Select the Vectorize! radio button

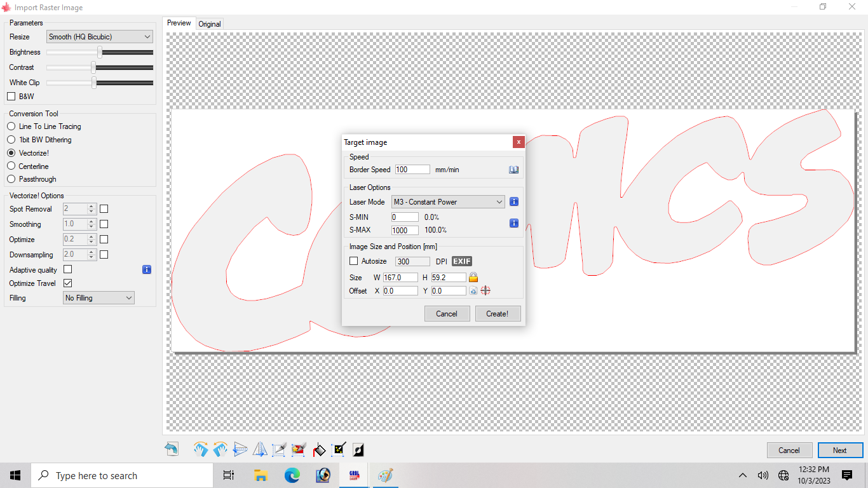click(11, 153)
